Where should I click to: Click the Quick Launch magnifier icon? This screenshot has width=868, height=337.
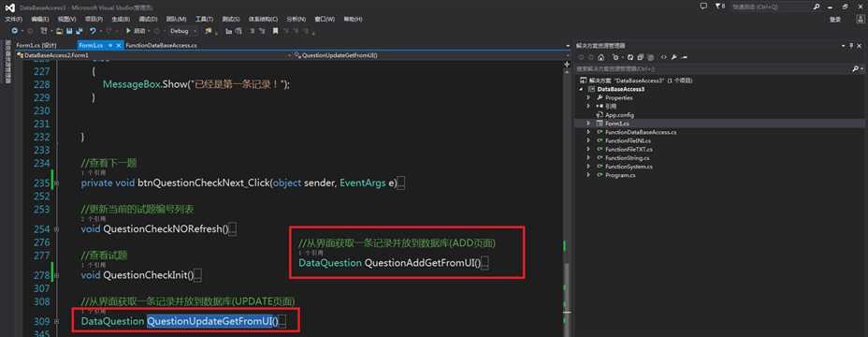point(817,7)
